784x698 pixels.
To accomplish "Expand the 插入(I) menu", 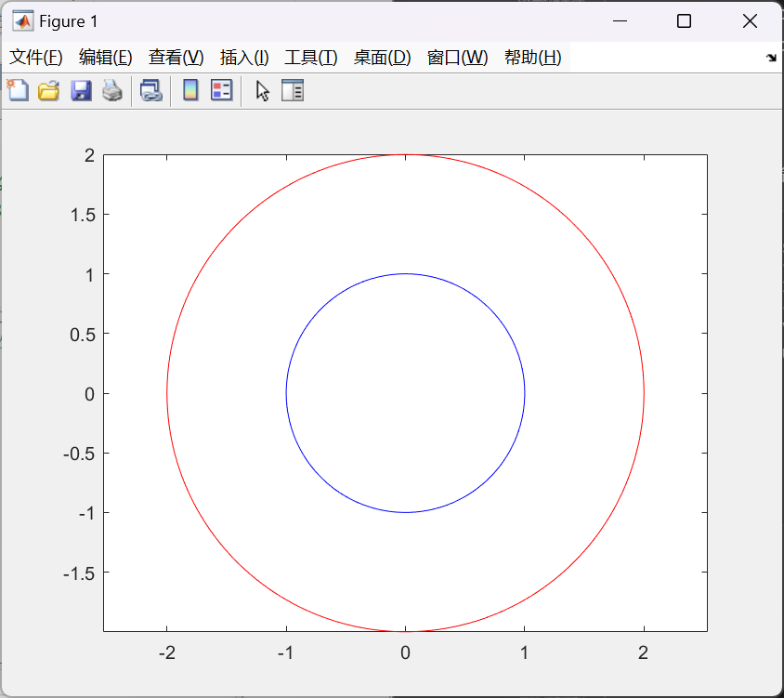I will pos(244,58).
